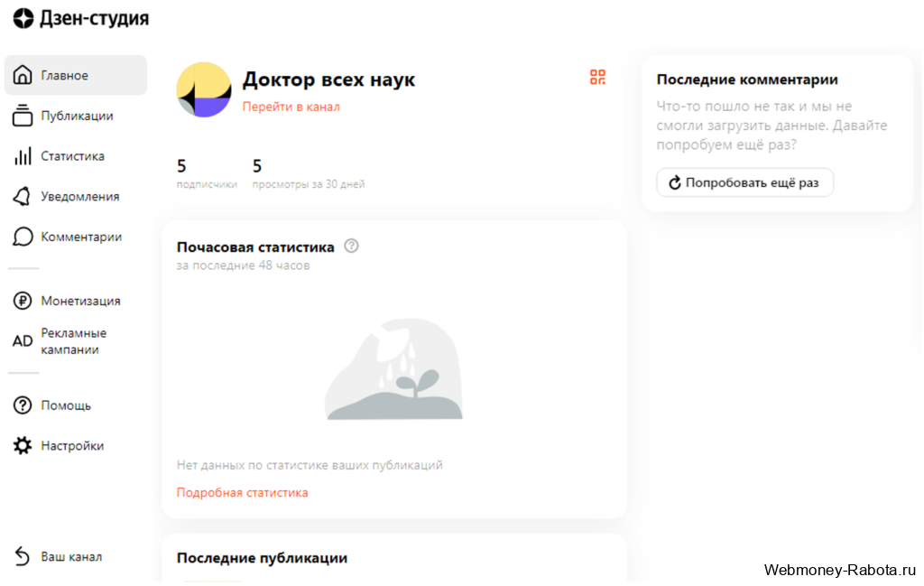Click the Доктор всех наук channel avatar
This screenshot has width=924, height=586.
coord(204,89)
